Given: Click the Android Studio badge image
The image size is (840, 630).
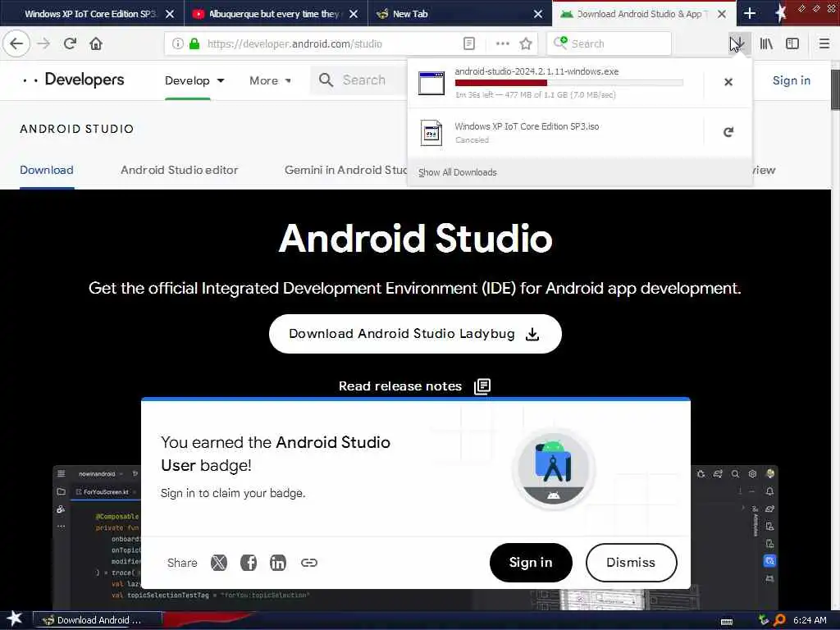Looking at the screenshot, I should coord(554,470).
